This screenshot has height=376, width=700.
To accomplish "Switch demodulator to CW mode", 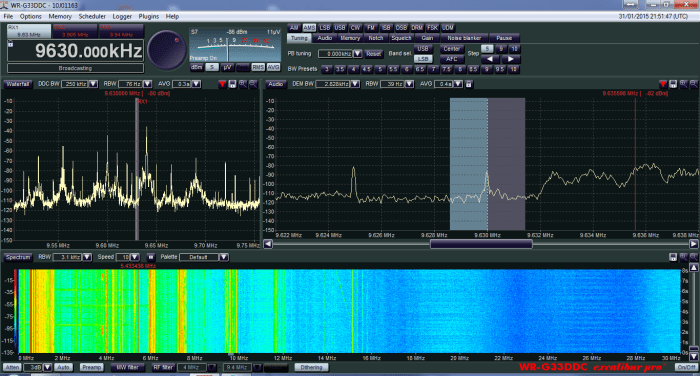I will coord(355,28).
